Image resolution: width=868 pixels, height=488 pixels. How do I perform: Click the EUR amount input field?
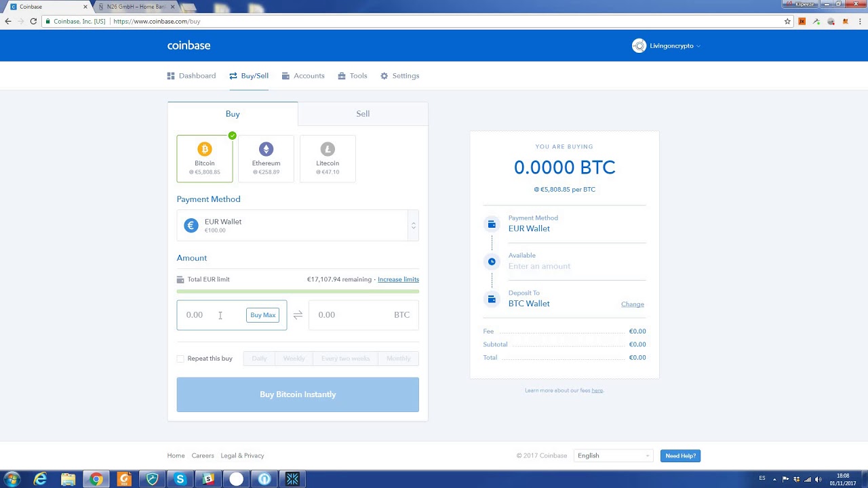point(232,315)
